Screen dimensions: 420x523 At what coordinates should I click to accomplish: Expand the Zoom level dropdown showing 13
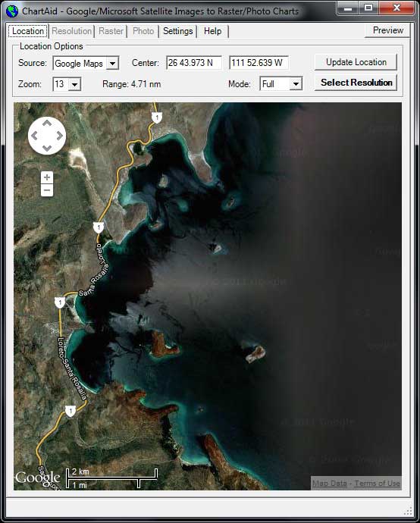coord(67,84)
